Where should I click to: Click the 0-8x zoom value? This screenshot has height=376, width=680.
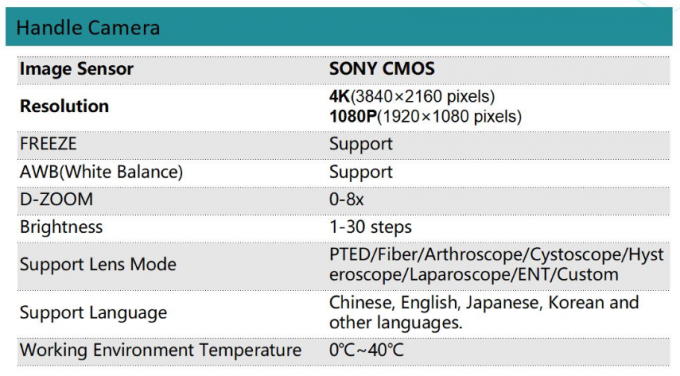(x=347, y=199)
